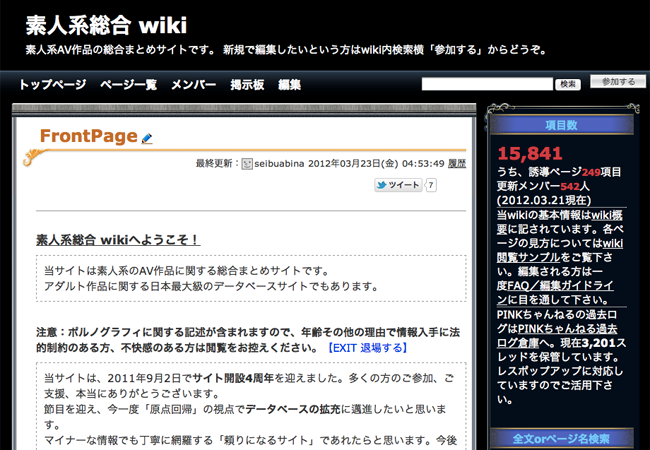This screenshot has width=650, height=450.
Task: Follow the EXIT 退場する link
Action: tap(367, 347)
